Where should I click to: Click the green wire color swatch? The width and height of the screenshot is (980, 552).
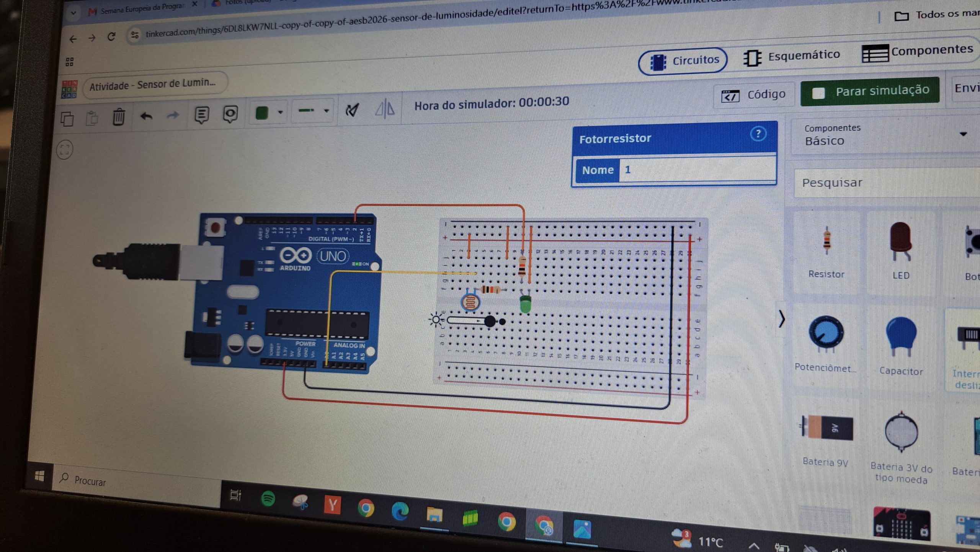(x=262, y=113)
